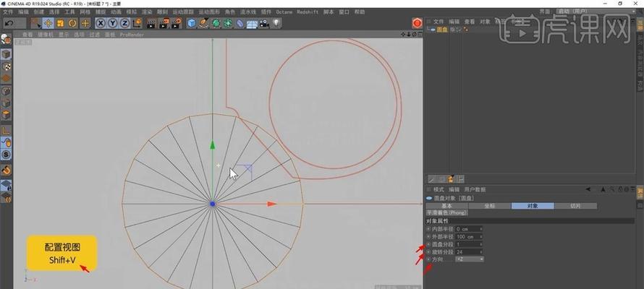This screenshot has height=289, width=644.
Task: Open the 渲染 main menu
Action: click(x=148, y=12)
